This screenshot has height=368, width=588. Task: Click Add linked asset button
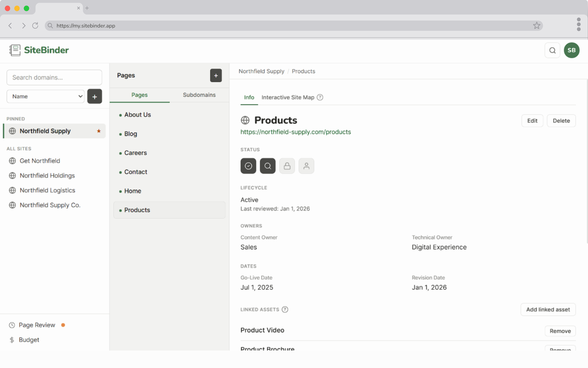tap(548, 310)
